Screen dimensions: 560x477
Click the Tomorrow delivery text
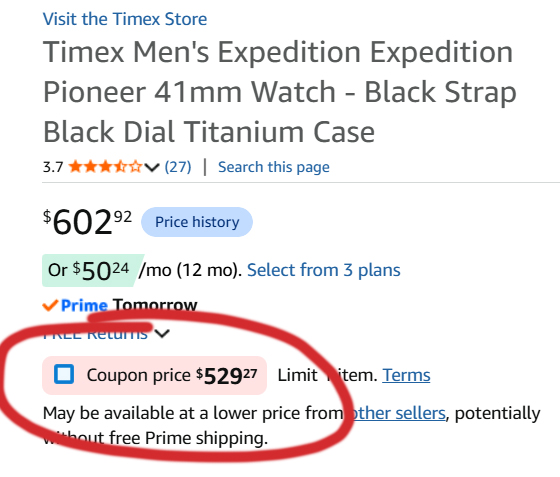tap(155, 306)
